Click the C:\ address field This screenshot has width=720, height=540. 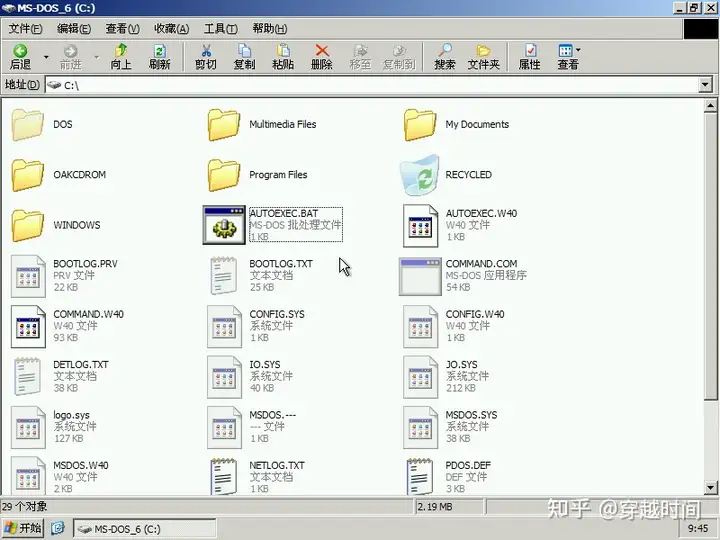(372, 84)
